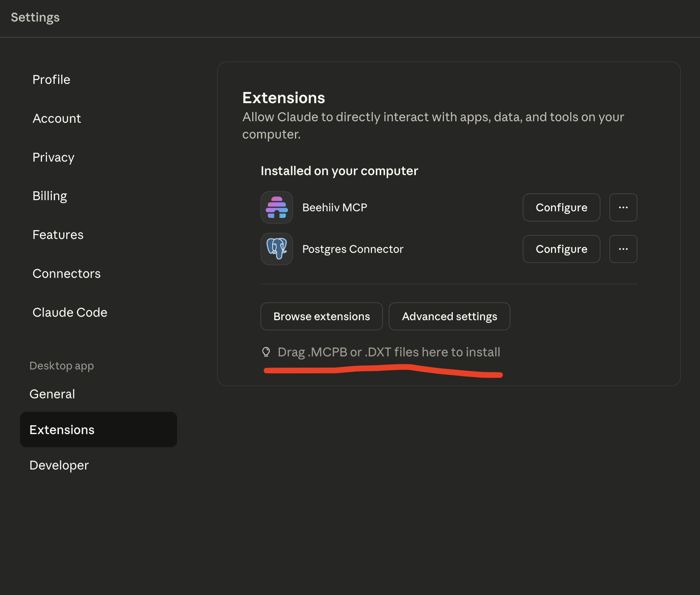This screenshot has width=700, height=595.
Task: Click the Extensions page heading
Action: point(284,98)
